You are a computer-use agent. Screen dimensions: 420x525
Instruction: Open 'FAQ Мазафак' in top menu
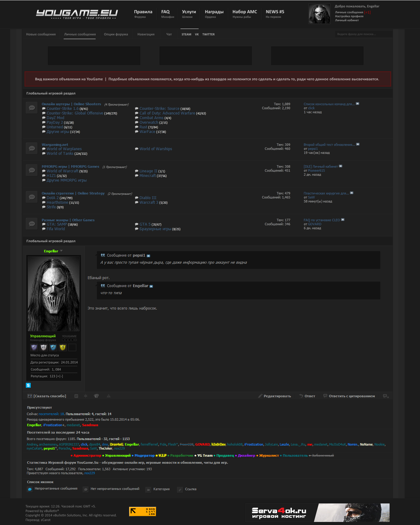[x=168, y=14]
